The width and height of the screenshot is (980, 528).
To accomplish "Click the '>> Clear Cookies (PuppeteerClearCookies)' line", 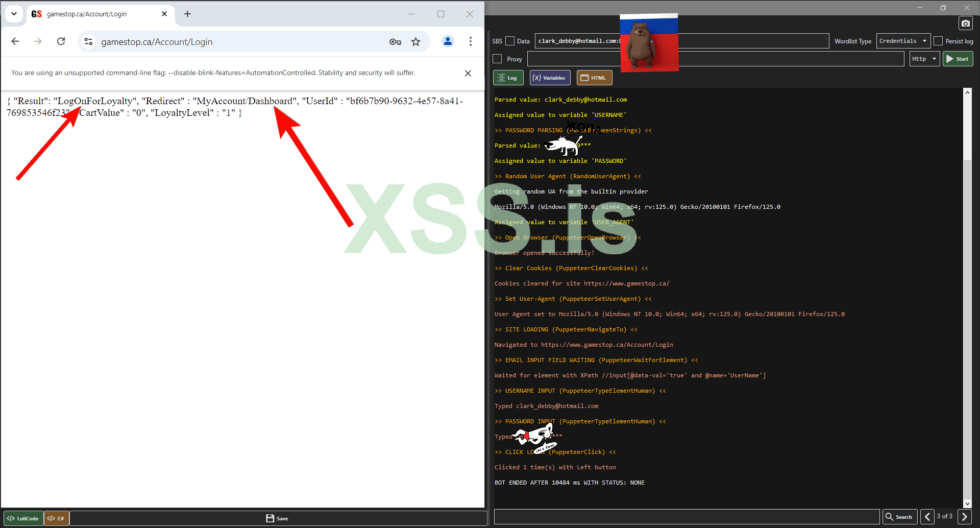I will (x=571, y=268).
